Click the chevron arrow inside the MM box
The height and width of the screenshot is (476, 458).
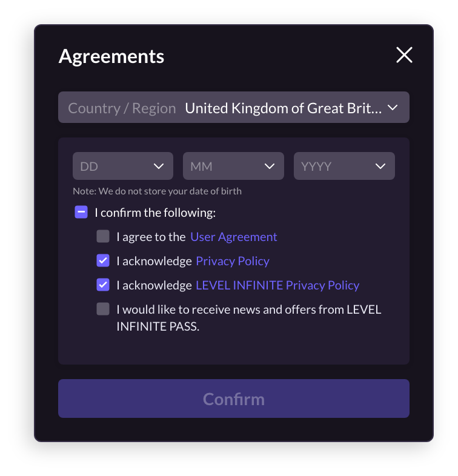click(x=270, y=166)
